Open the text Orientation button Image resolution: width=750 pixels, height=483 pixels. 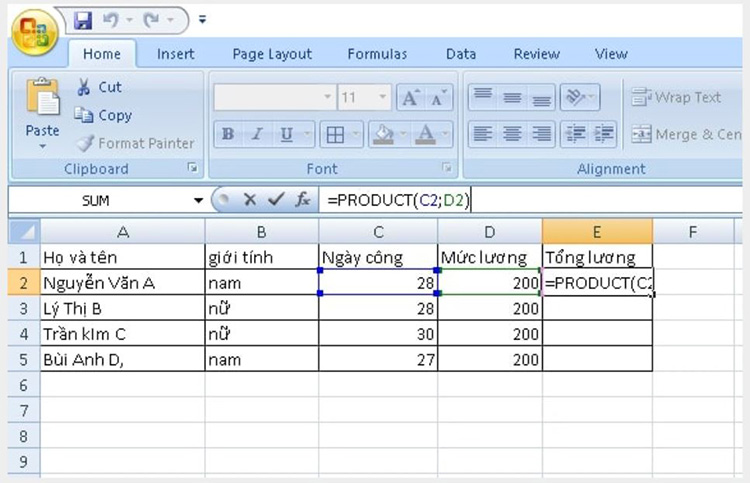click(579, 98)
